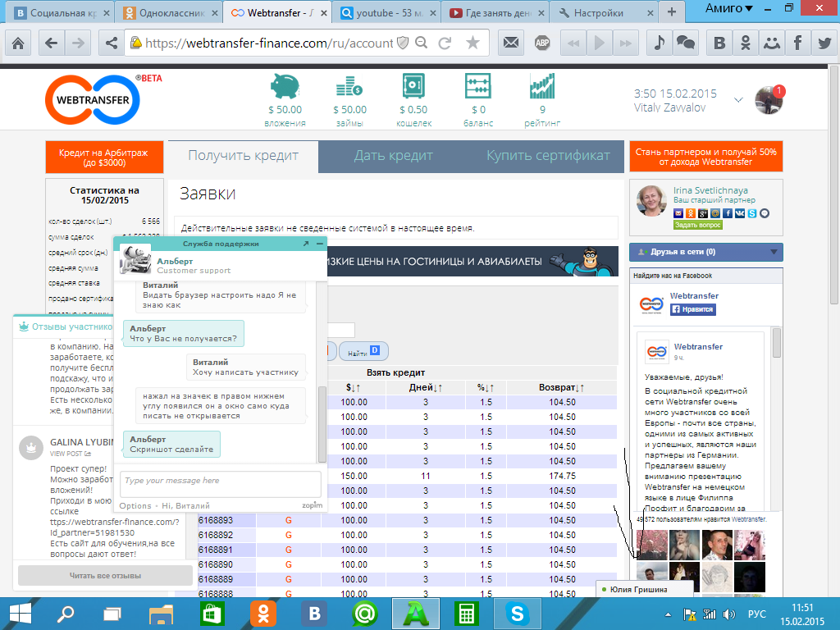Open the chat bubbles toolbar icon
840x630 pixels.
[686, 43]
